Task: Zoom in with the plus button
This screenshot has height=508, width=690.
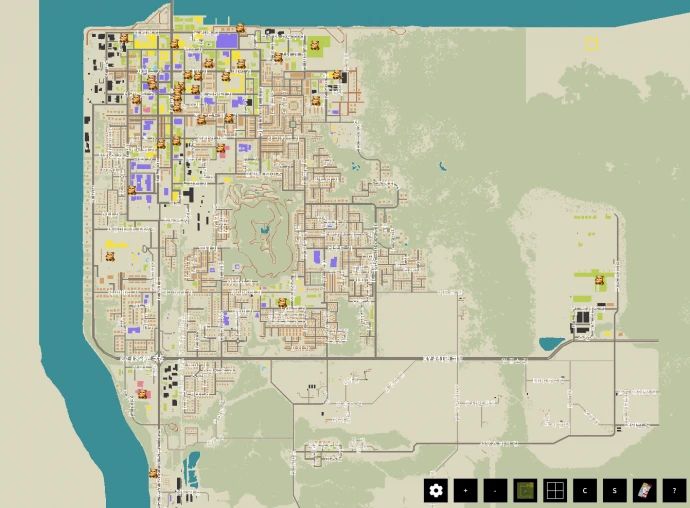Action: click(465, 490)
